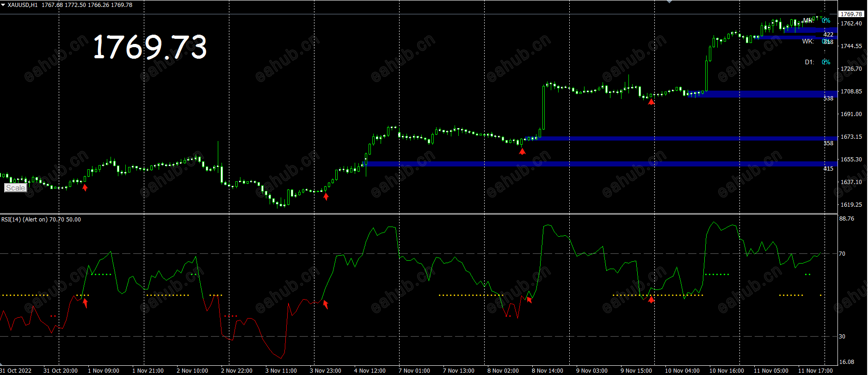Click the 31 Oct 20:00 time label
The height and width of the screenshot is (375, 868).
point(61,371)
